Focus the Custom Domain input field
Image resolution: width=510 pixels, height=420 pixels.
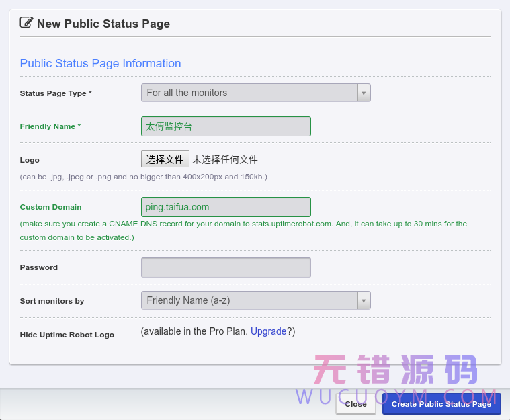(226, 207)
